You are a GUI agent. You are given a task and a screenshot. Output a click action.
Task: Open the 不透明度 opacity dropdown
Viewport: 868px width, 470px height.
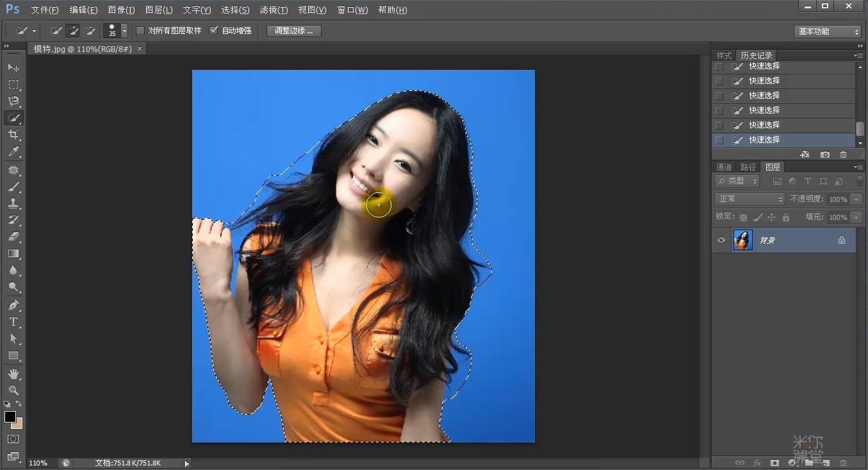pyautogui.click(x=856, y=199)
